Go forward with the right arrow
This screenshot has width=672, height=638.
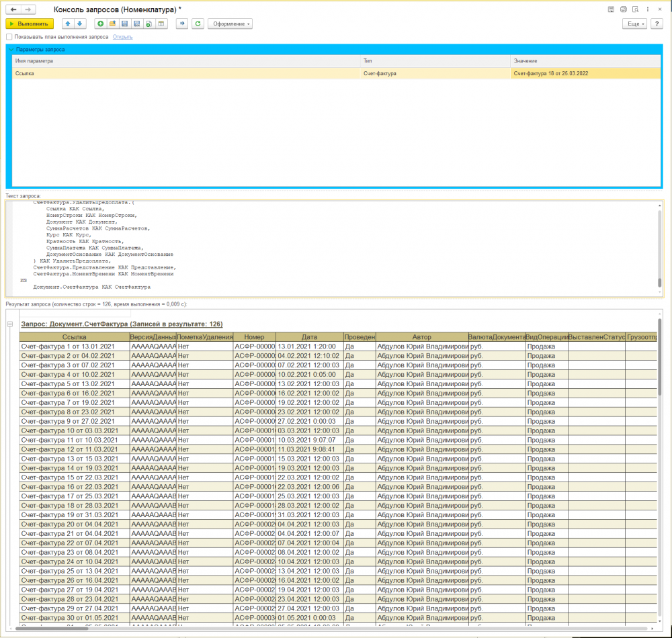tap(28, 9)
